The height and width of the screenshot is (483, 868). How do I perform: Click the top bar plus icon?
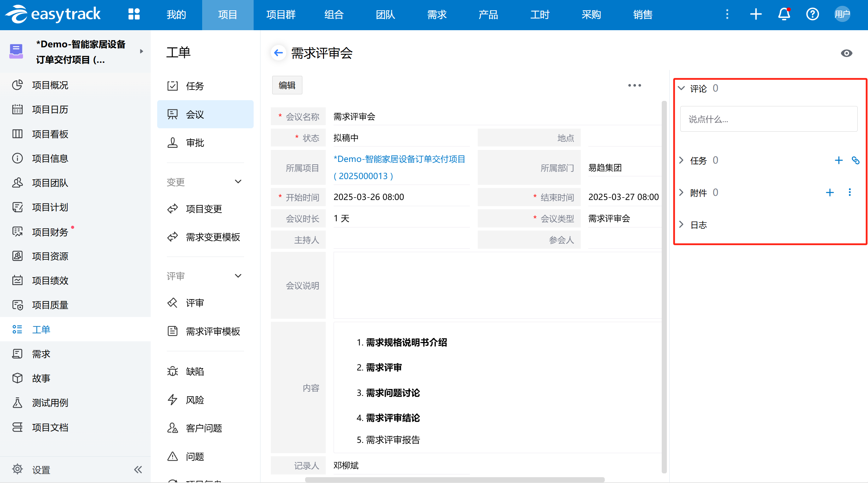click(x=756, y=14)
